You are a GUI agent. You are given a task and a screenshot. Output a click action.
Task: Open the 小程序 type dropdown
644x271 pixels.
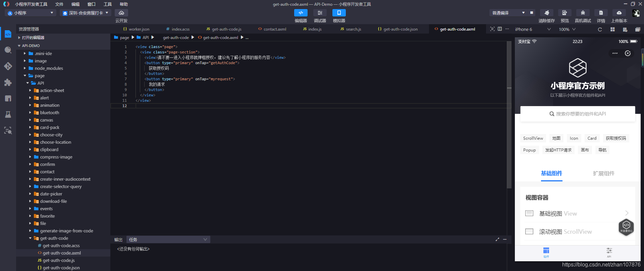click(30, 13)
